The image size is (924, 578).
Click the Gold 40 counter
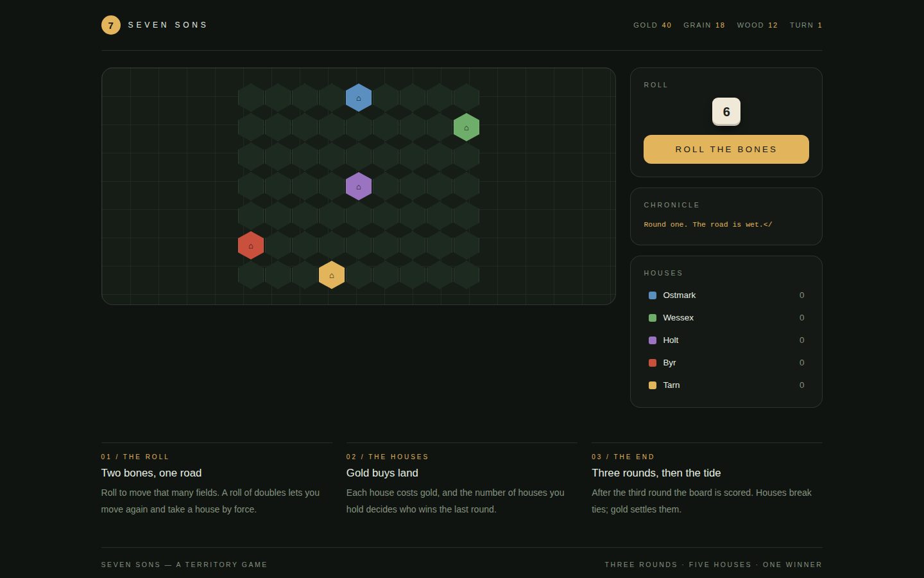pyautogui.click(x=653, y=25)
